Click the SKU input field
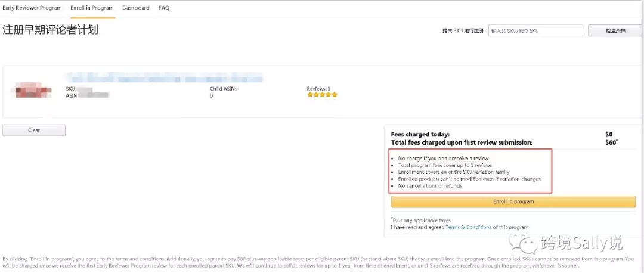The height and width of the screenshot is (273, 644). click(x=535, y=30)
